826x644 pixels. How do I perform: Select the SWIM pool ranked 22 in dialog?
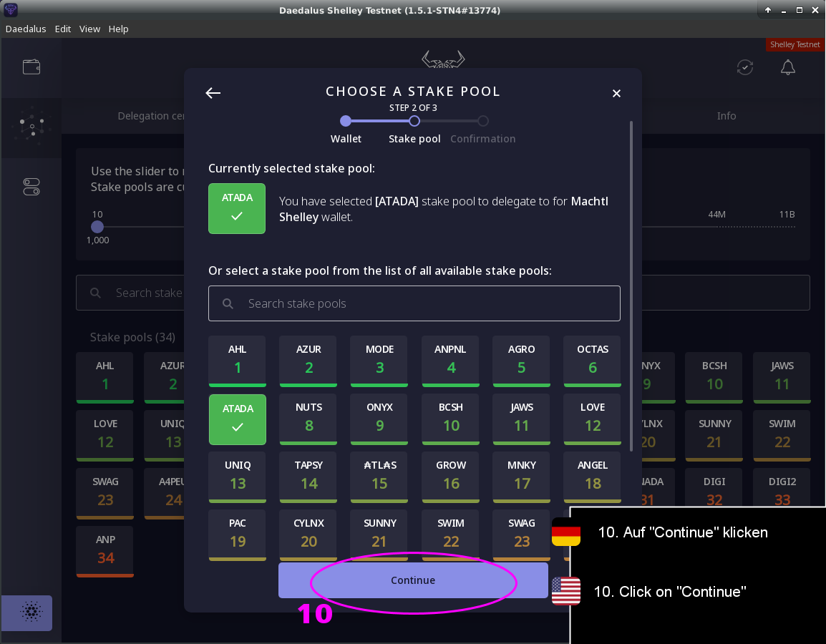pyautogui.click(x=450, y=534)
